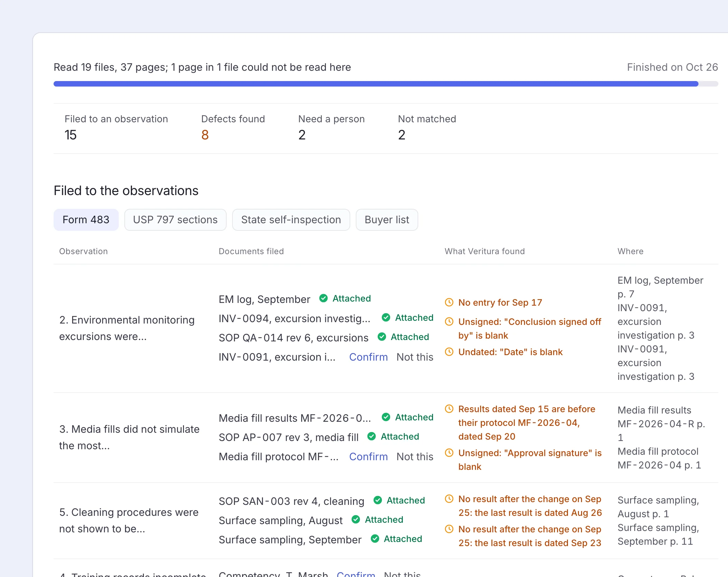Click the Media fill protocol MF-2026-04 p. 1 location
728x577 pixels.
(x=659, y=458)
